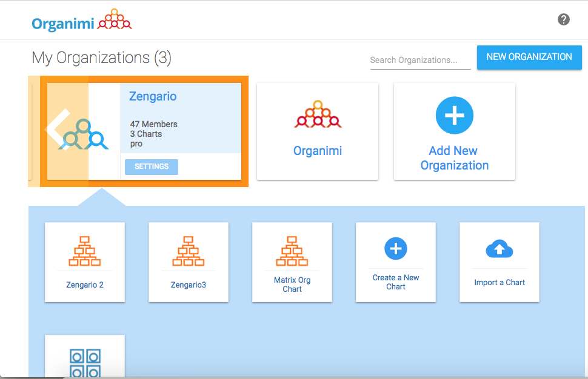Focus the Search Organizations input field
Viewport: 588px width, 379px height.
[x=420, y=61]
